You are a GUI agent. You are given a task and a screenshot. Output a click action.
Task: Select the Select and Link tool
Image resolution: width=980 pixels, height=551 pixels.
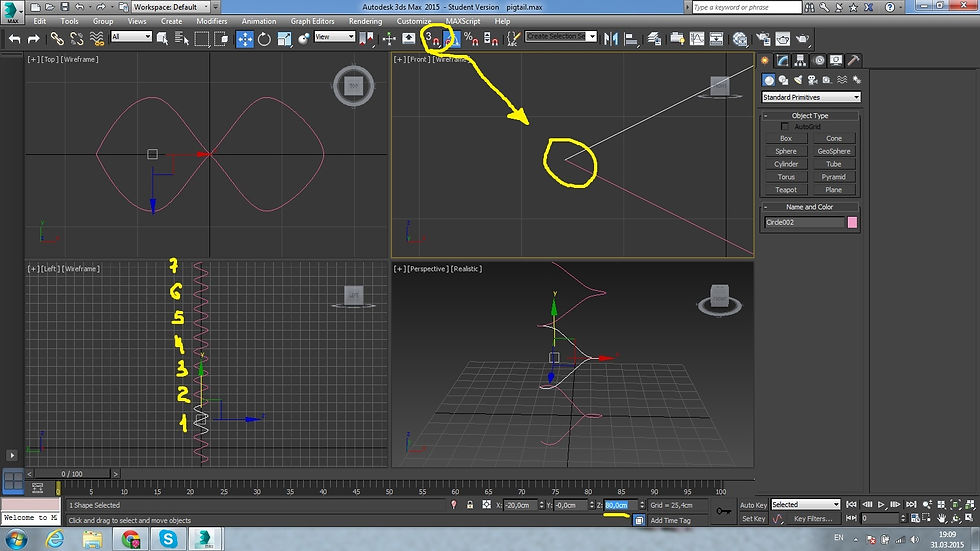pyautogui.click(x=57, y=39)
